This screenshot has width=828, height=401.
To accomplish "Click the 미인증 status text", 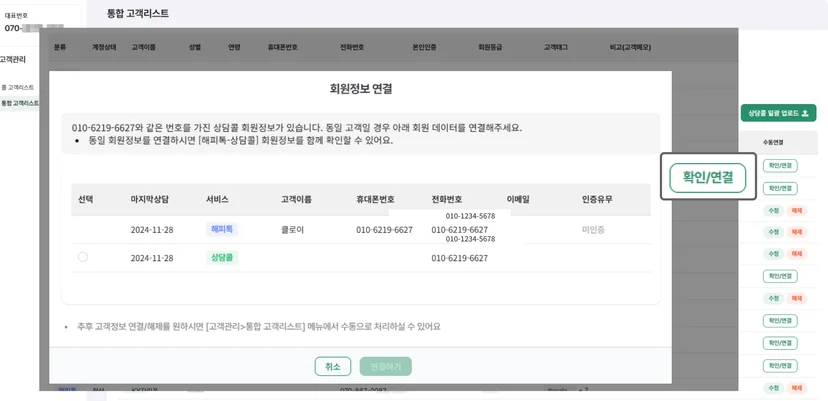I will (593, 230).
